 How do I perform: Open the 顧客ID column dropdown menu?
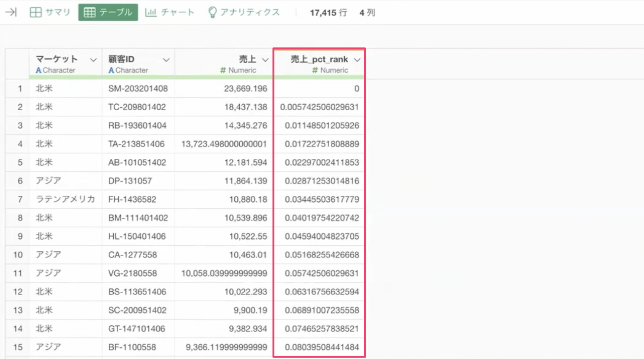pyautogui.click(x=166, y=60)
